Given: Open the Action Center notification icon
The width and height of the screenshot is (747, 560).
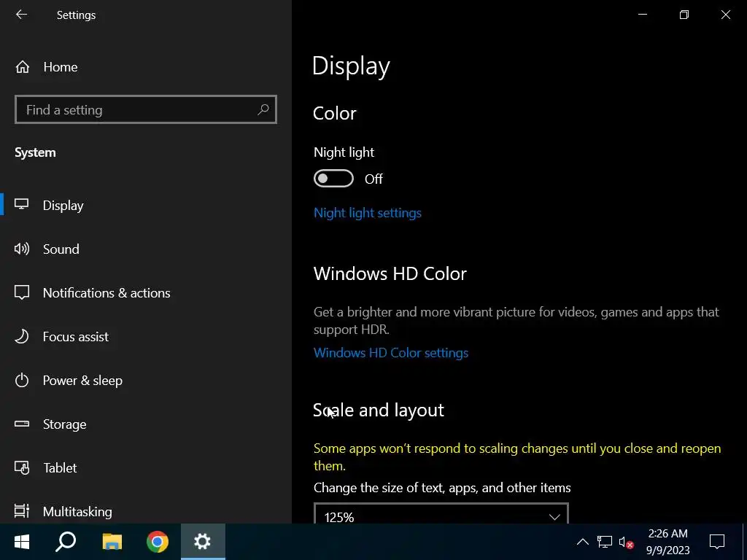Looking at the screenshot, I should (716, 542).
